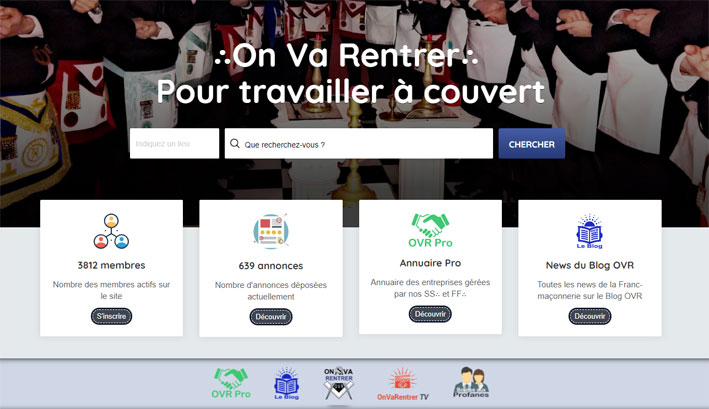Image resolution: width=709 pixels, height=409 pixels.
Task: Click Découvrir under Annuaire Pro
Action: tap(430, 314)
